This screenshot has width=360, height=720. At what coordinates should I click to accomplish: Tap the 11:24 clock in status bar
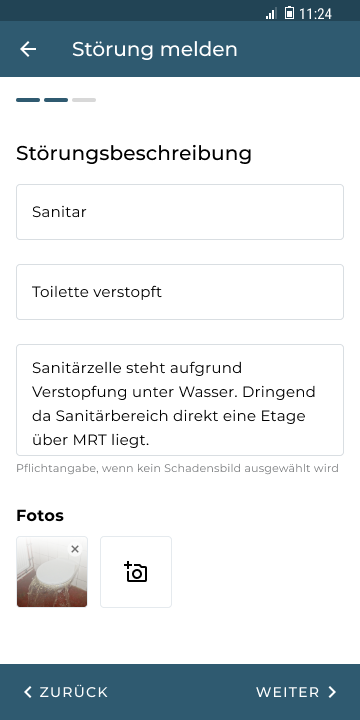315,14
